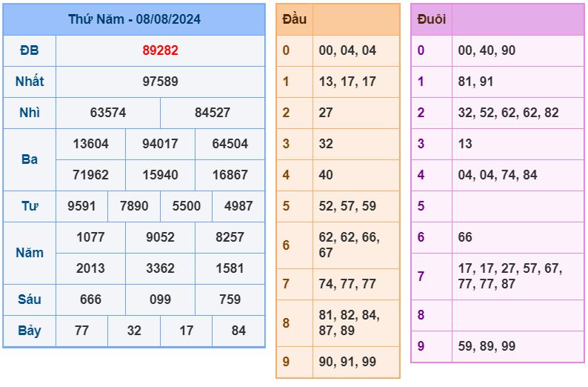Click Đầu row 4 value 40
588x387 pixels.
pos(326,175)
